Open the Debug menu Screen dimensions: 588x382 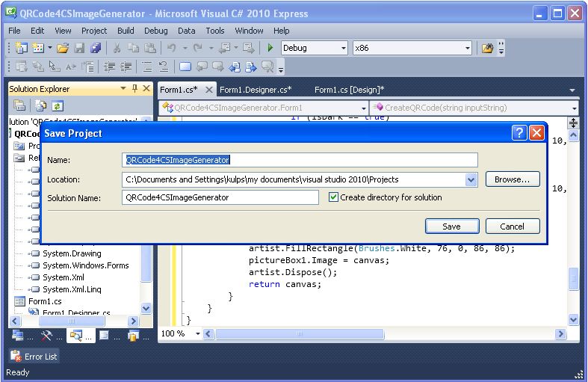pos(156,31)
